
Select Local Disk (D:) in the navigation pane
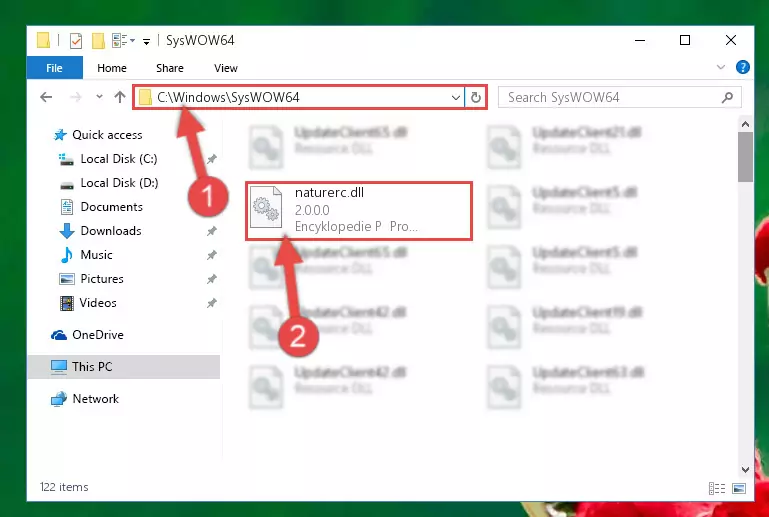tap(119, 182)
